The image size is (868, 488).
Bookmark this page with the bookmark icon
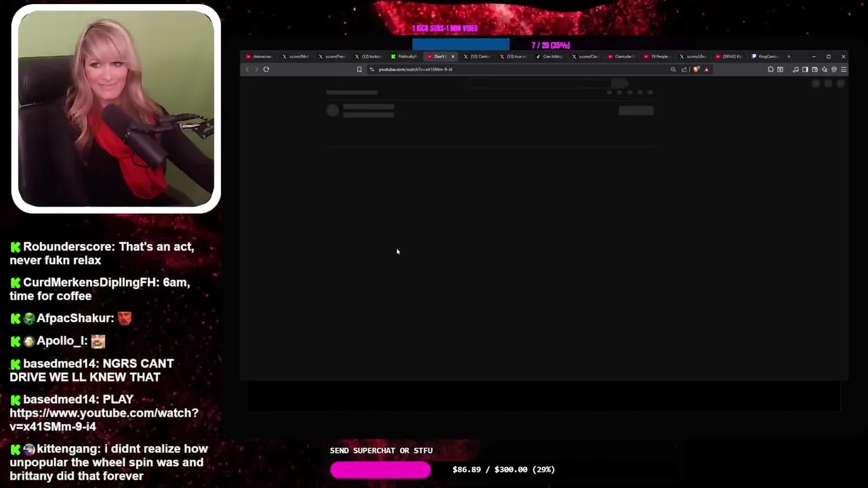pyautogui.click(x=359, y=69)
